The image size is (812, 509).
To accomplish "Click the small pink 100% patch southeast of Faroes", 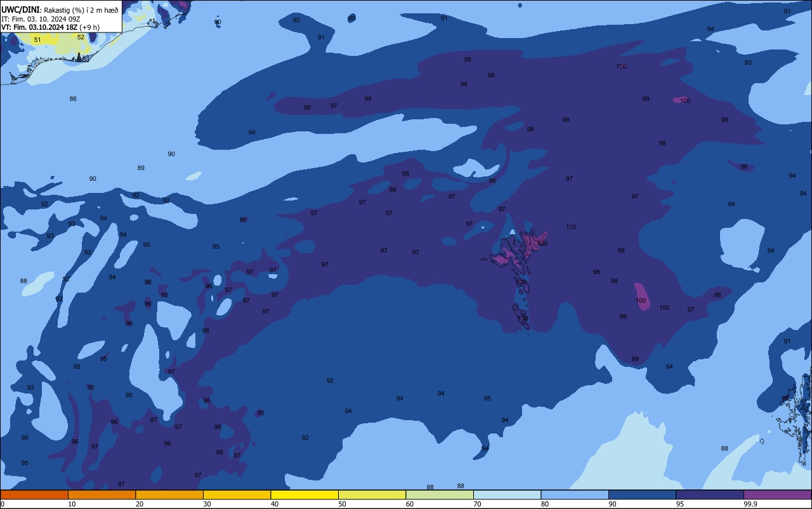I will pyautogui.click(x=642, y=296).
